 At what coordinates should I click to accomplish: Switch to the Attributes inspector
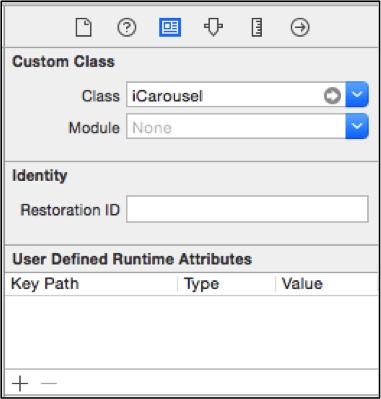point(213,27)
